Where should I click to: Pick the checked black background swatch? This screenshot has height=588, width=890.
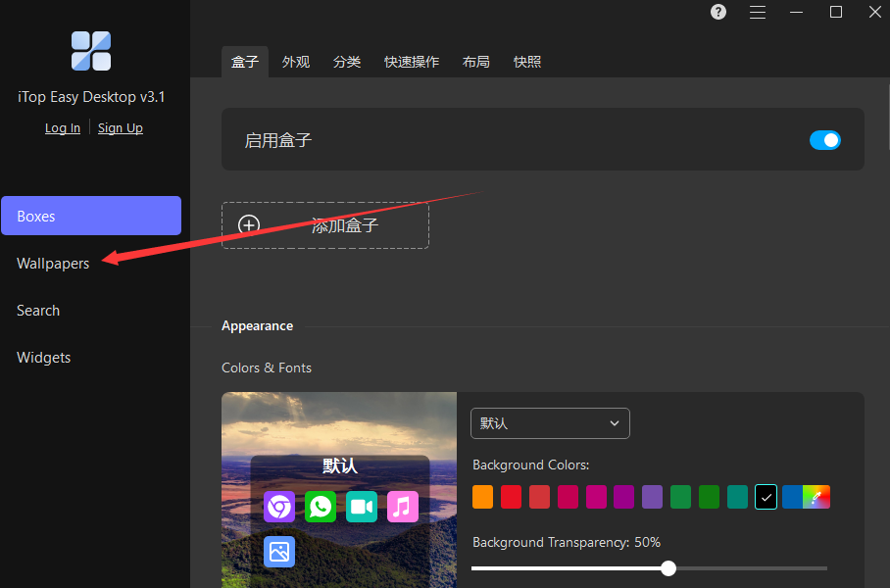[x=766, y=497]
